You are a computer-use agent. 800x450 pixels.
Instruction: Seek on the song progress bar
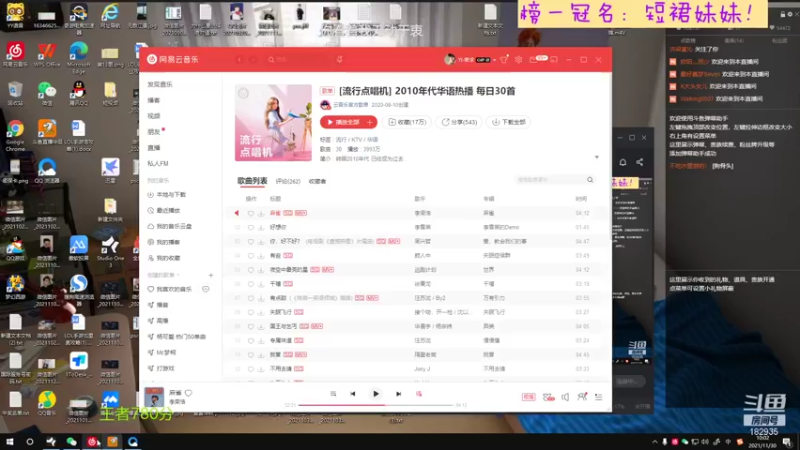[376, 405]
